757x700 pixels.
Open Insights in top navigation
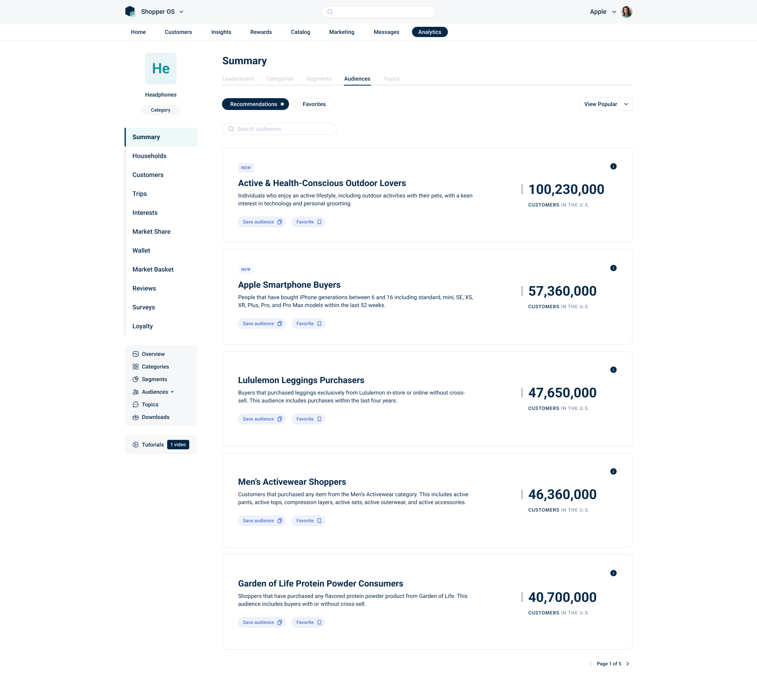pos(221,32)
